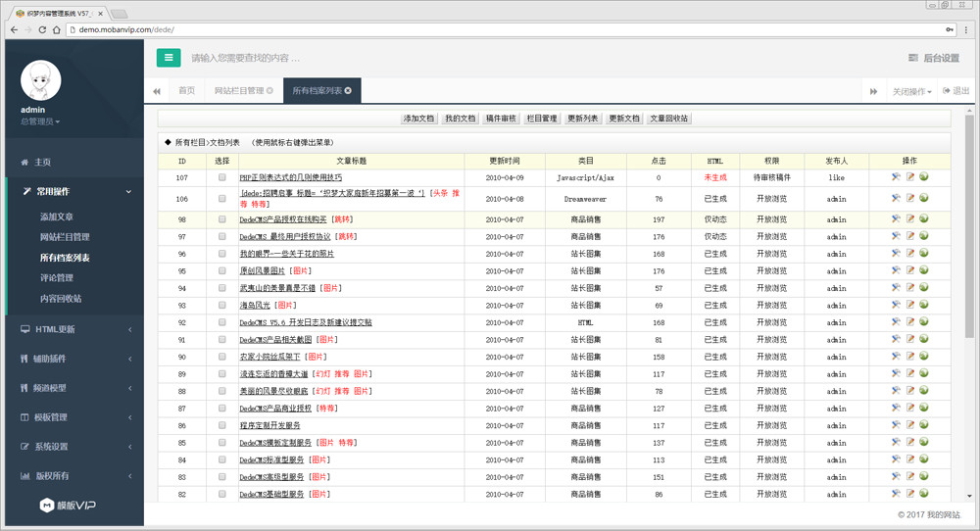This screenshot has height=531, width=980.
Task: Click the tools icon in row ID 96
Action: pyautogui.click(x=896, y=254)
